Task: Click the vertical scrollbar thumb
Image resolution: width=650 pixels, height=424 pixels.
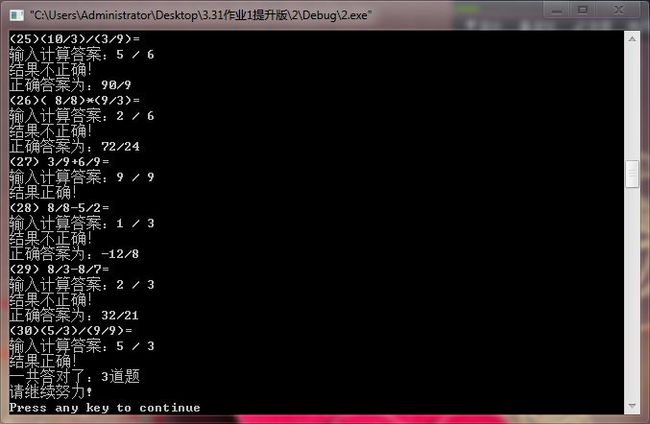Action: click(632, 174)
